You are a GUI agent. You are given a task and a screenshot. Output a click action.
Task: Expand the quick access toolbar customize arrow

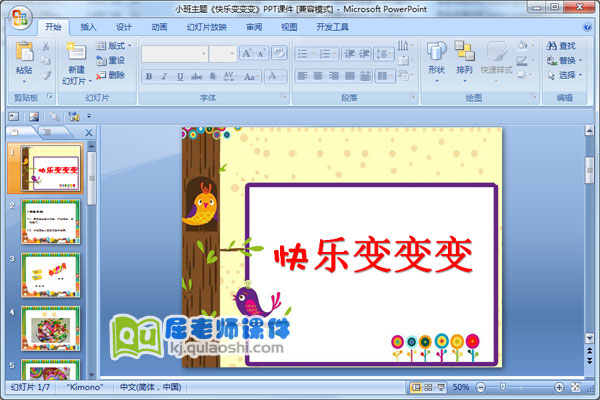[89, 116]
